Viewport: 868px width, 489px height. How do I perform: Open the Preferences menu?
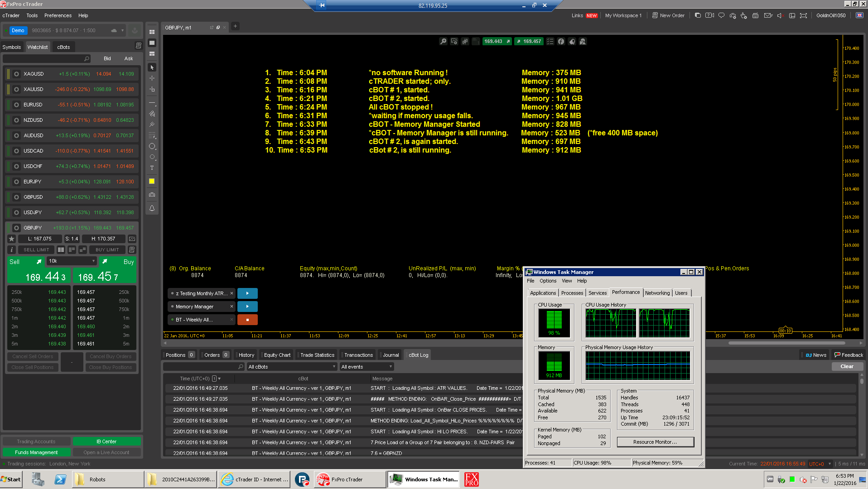[58, 15]
